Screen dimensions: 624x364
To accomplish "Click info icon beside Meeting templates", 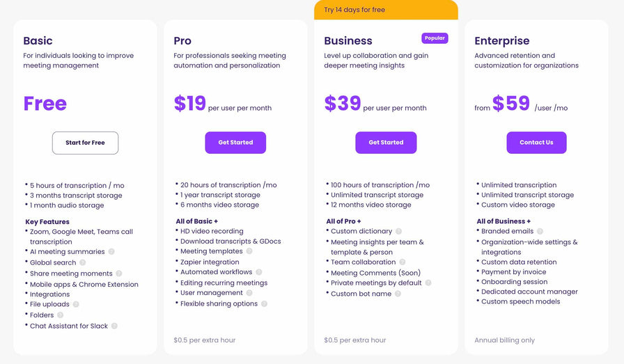I will 249,251.
